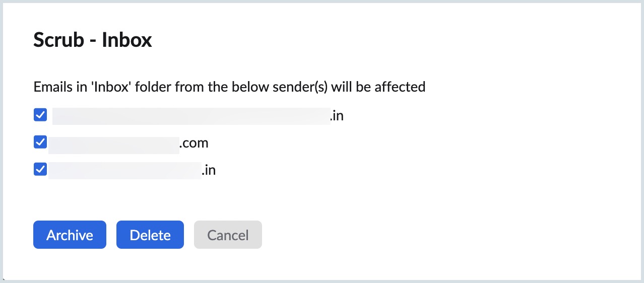Click the blurred address of the longest sender
The width and height of the screenshot is (644, 283).
(x=191, y=116)
